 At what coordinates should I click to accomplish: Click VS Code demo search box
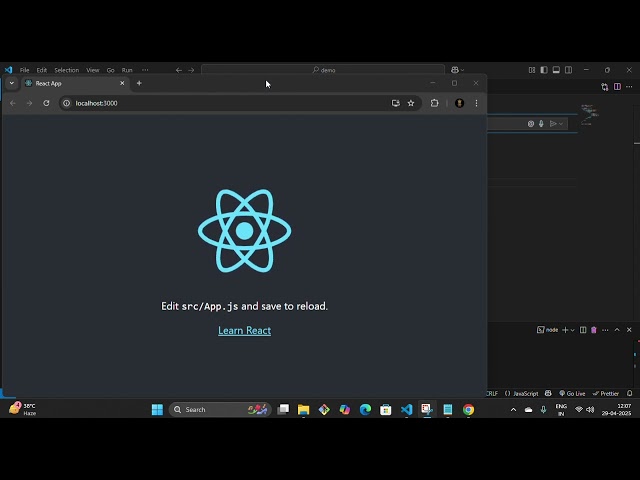tap(323, 70)
